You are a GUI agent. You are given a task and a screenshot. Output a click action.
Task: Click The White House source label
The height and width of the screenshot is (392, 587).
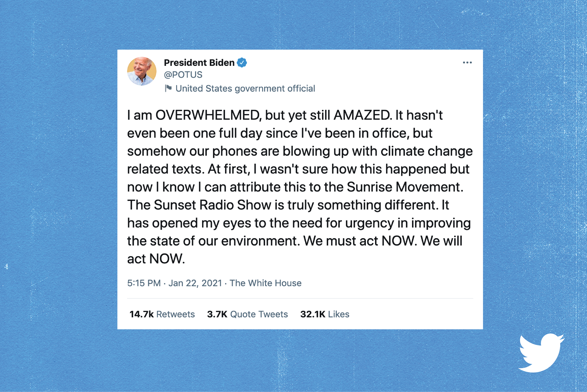pos(265,283)
